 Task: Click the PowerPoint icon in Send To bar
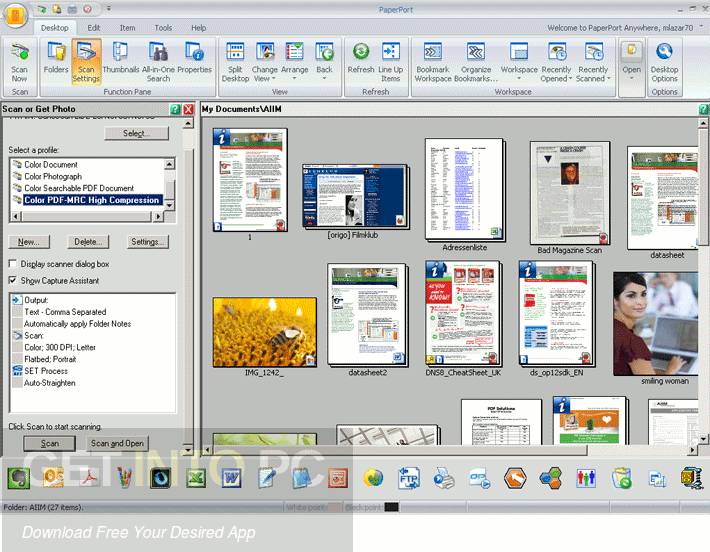click(338, 478)
